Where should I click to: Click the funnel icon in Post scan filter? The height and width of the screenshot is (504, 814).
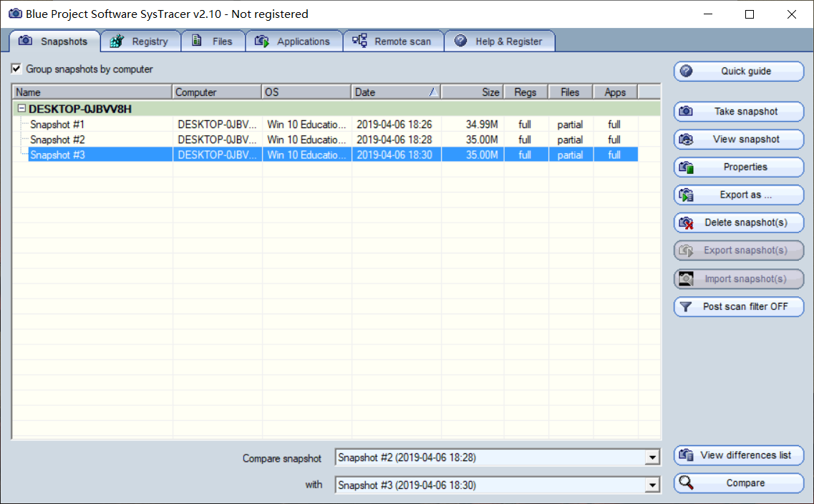[686, 306]
